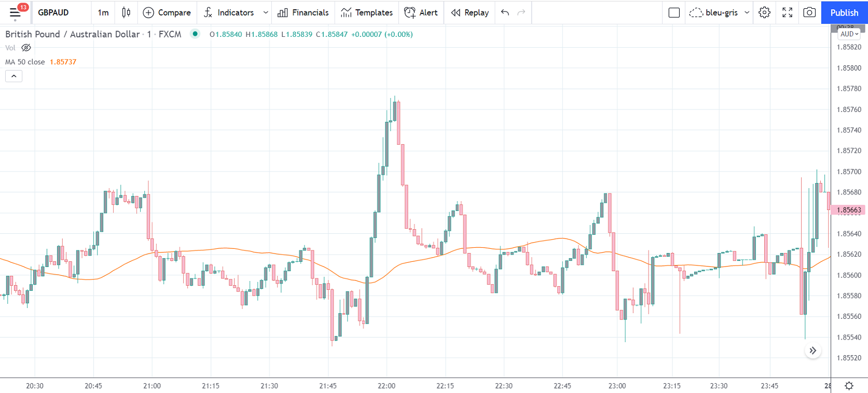Click the Publish button
The height and width of the screenshot is (393, 868).
844,12
